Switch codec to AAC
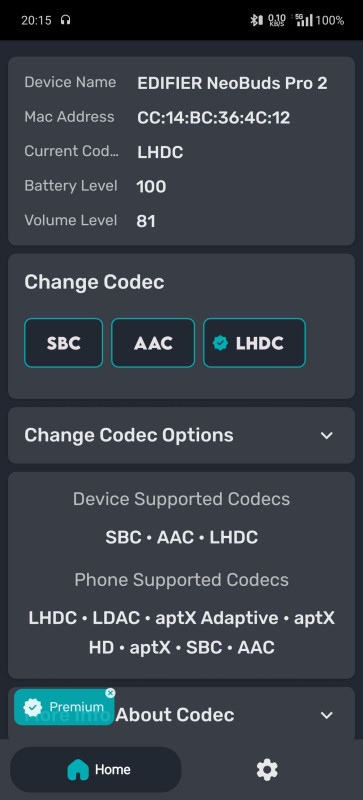 point(153,343)
